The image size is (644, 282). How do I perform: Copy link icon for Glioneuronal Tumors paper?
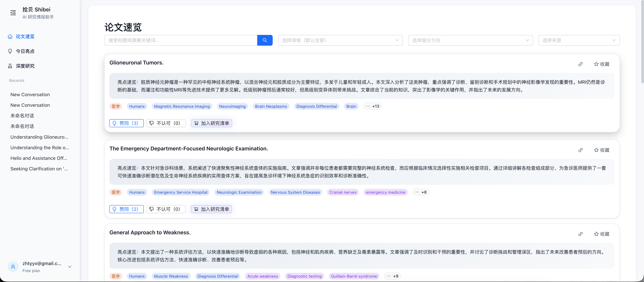(x=581, y=64)
